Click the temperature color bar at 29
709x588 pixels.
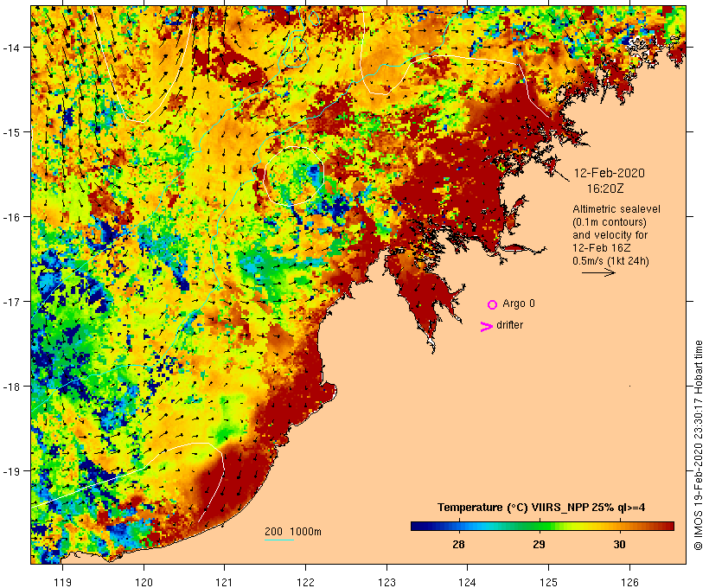tap(539, 526)
